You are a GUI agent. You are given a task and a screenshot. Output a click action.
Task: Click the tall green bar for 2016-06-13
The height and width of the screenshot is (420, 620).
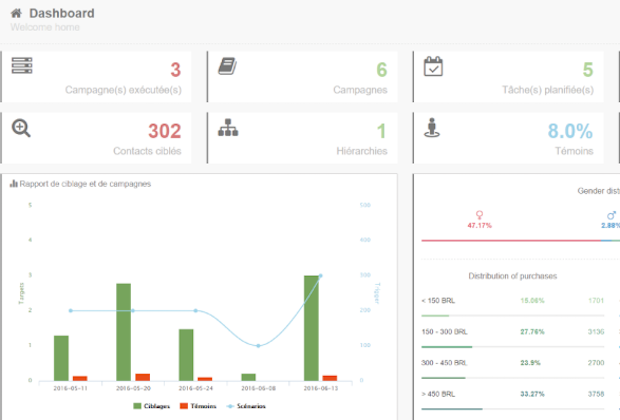click(311, 327)
